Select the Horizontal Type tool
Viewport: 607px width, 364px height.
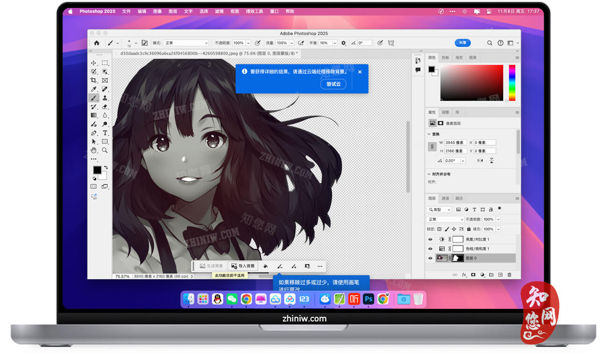click(105, 133)
